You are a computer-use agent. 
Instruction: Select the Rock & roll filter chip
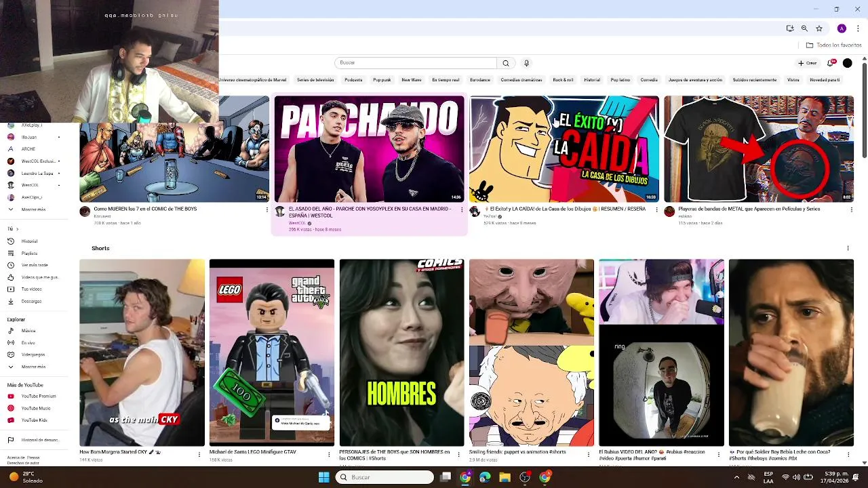click(x=563, y=80)
